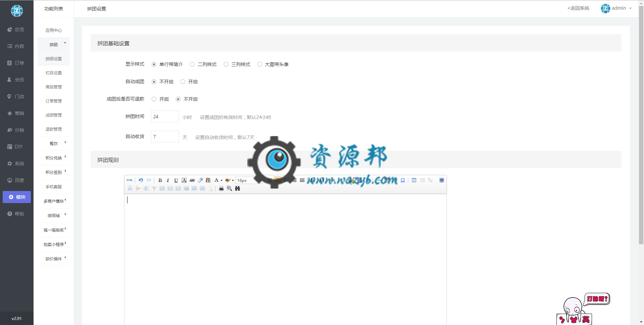Set 自动成团 to 不开启
Image resolution: width=644 pixels, height=325 pixels.
(x=154, y=82)
